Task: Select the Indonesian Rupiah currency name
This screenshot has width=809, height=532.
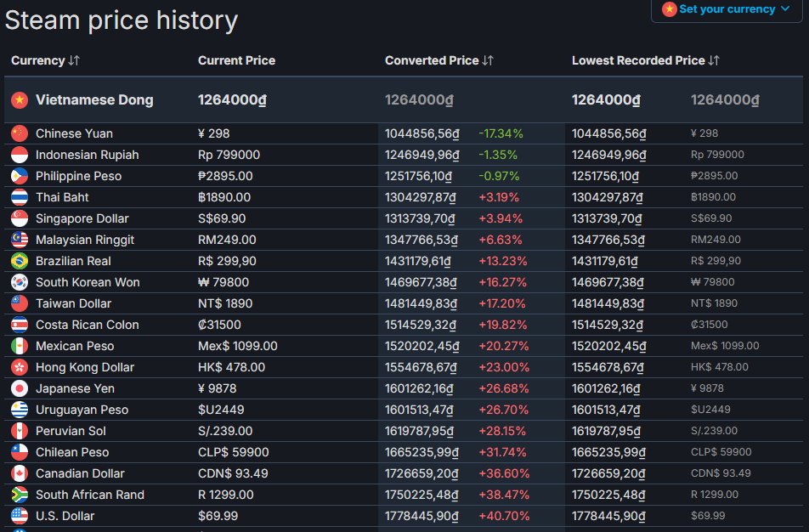Action: click(x=88, y=155)
